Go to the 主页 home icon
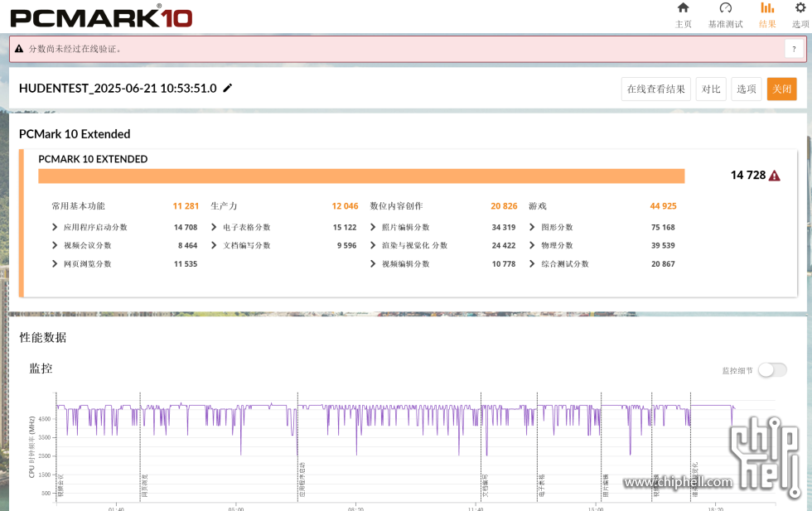 pyautogui.click(x=683, y=7)
